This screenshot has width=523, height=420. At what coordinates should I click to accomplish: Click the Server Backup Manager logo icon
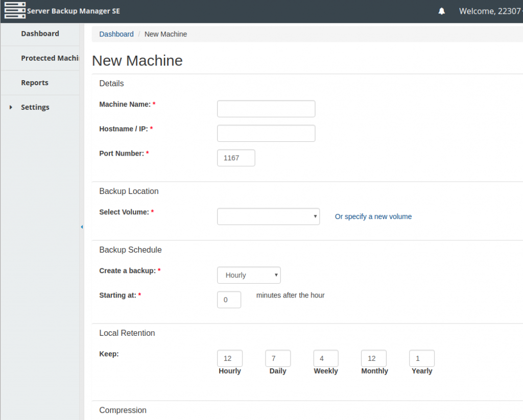15,10
